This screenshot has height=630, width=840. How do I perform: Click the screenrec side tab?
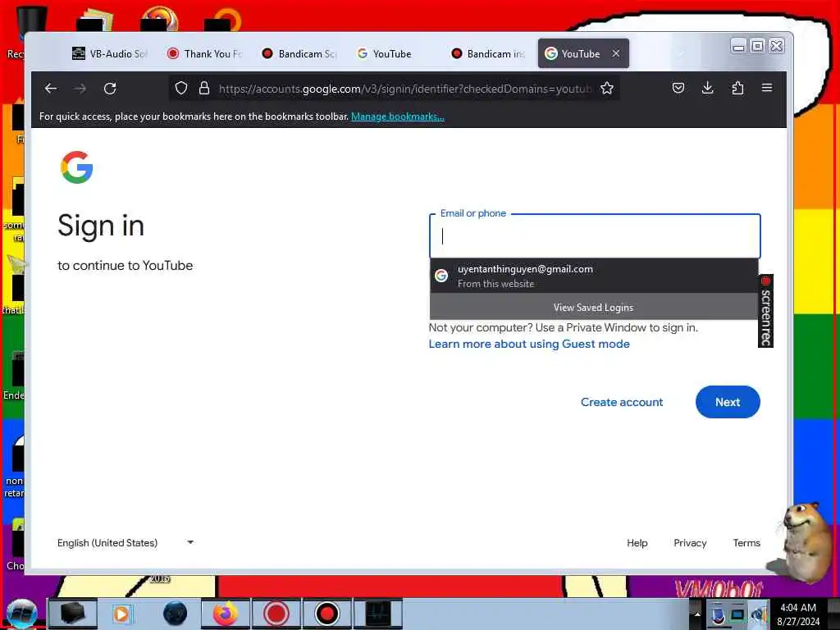click(765, 311)
